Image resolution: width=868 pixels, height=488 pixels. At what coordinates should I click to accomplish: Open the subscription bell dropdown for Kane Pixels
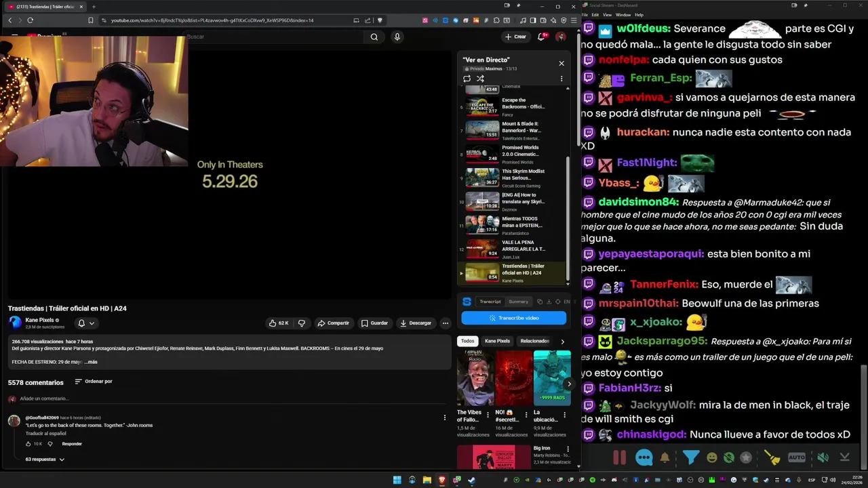coord(86,323)
